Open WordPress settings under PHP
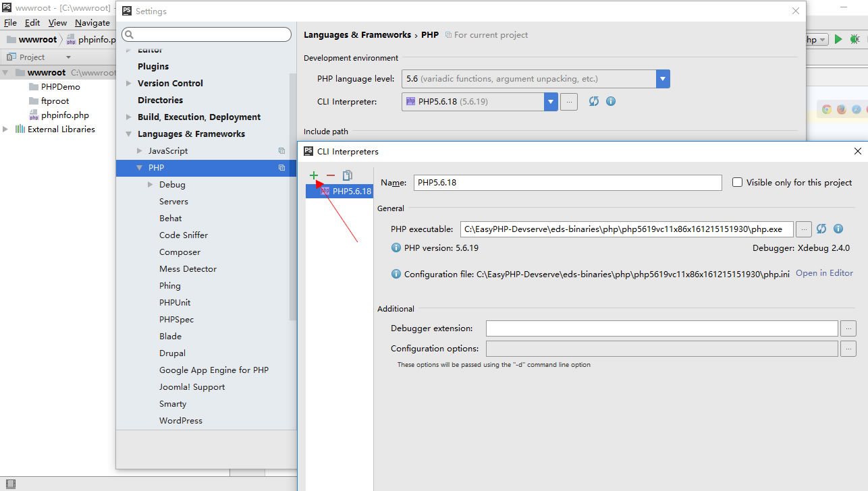The image size is (868, 491). pos(181,421)
